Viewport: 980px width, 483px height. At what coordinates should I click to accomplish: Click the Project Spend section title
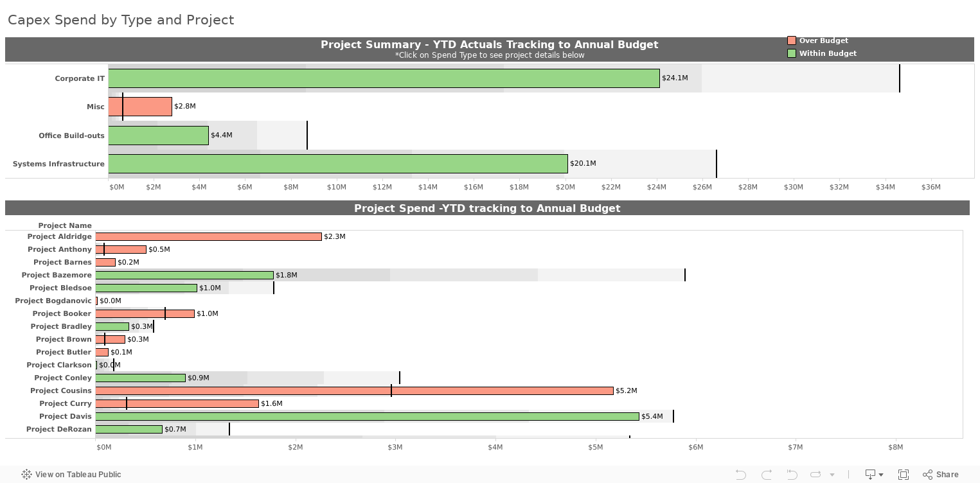click(x=487, y=208)
